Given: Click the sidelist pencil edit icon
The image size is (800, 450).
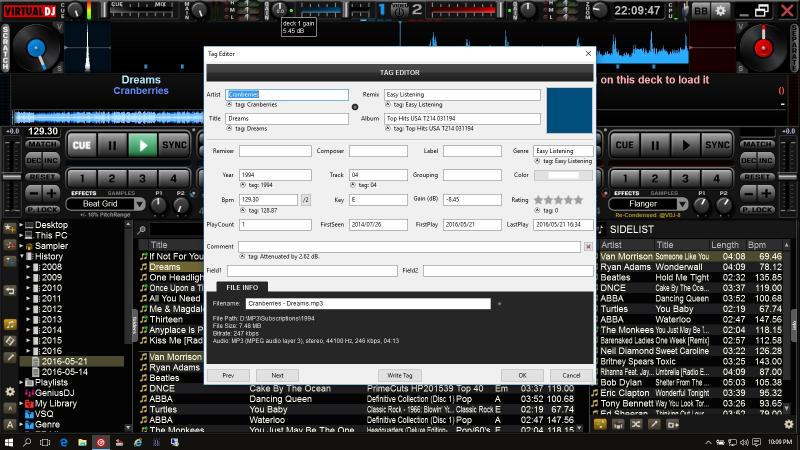Looking at the screenshot, I should click(x=654, y=424).
